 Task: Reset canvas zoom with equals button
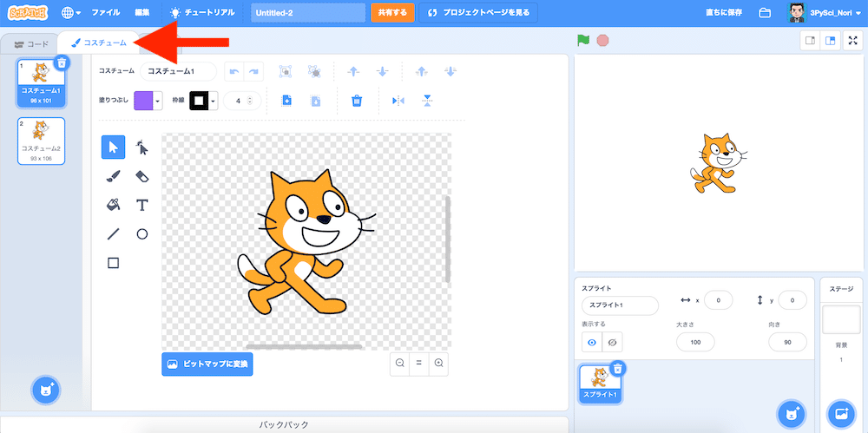click(419, 364)
